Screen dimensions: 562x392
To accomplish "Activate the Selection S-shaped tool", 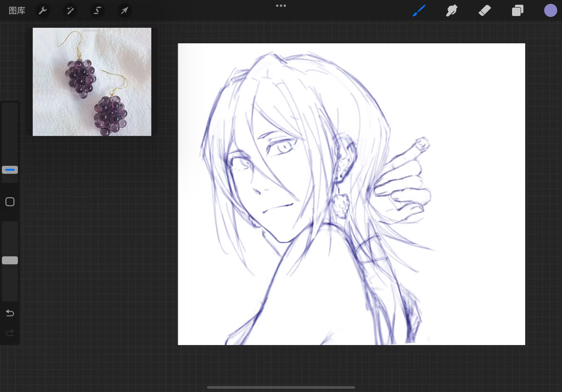I will 97,11.
